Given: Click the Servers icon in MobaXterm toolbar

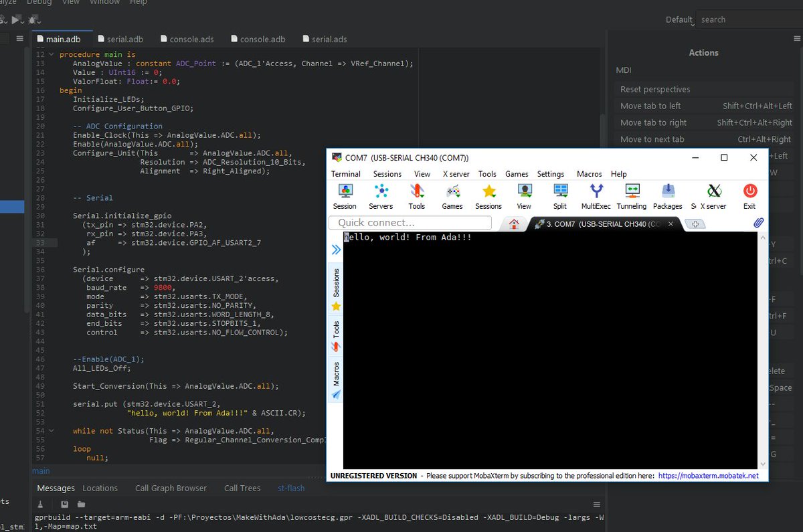Looking at the screenshot, I should 381,195.
